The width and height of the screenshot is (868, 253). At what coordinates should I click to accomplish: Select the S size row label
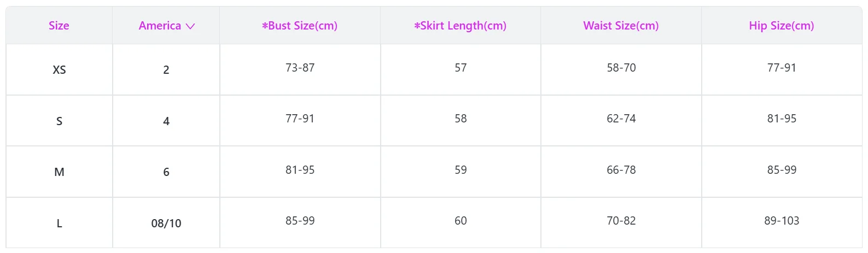click(x=59, y=121)
